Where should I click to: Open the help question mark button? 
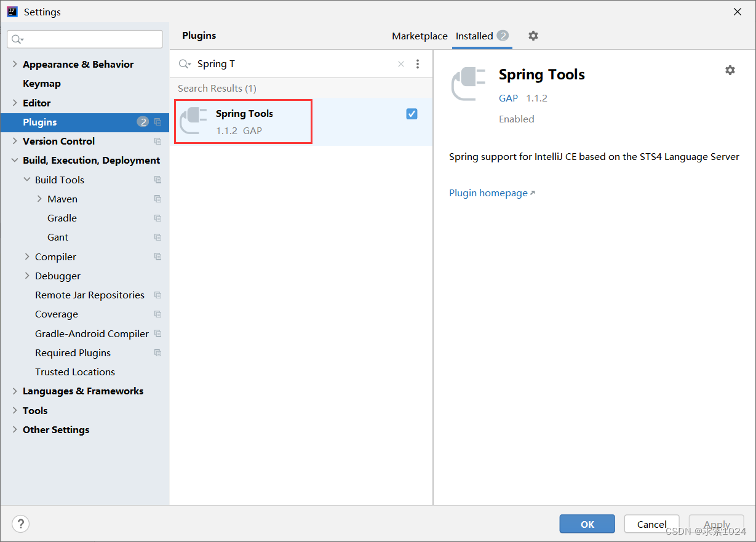click(21, 524)
